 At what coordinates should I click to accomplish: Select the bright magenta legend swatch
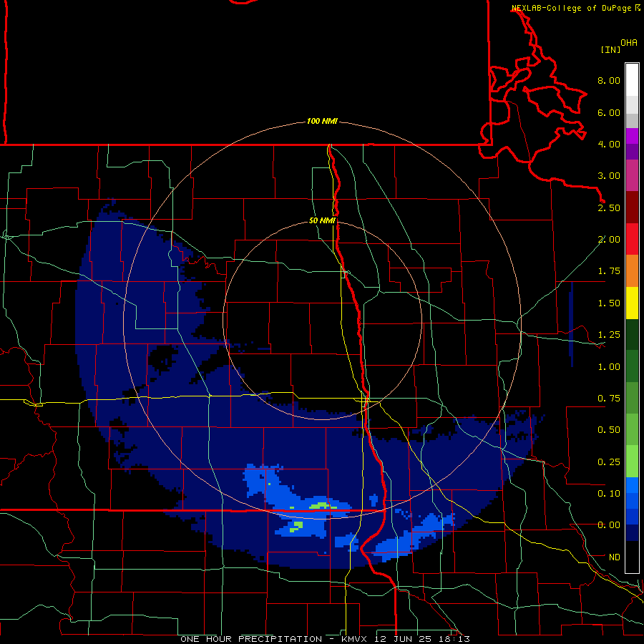click(x=632, y=136)
